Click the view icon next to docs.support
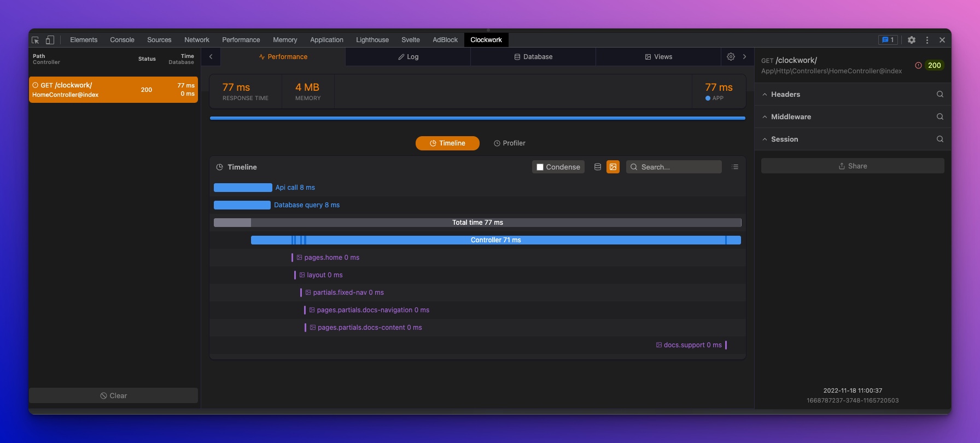 658,345
